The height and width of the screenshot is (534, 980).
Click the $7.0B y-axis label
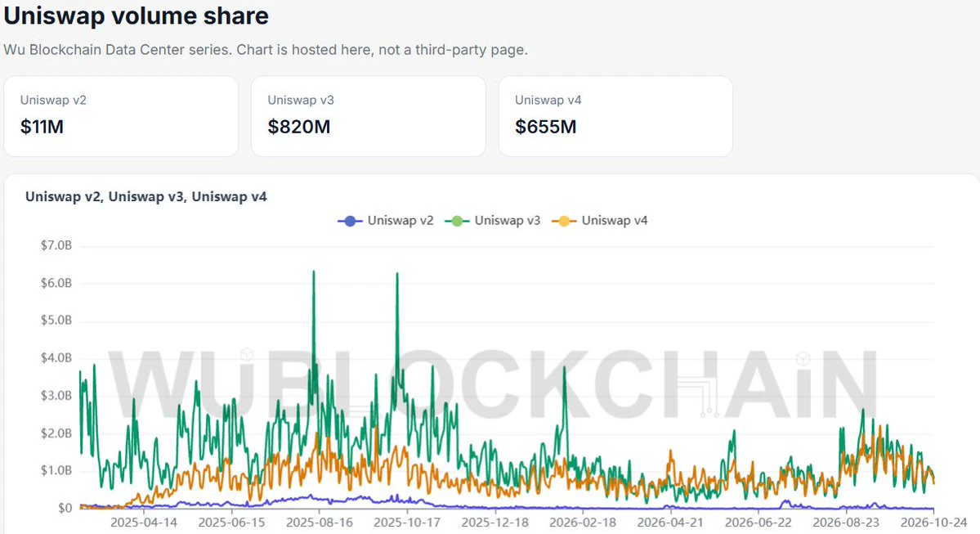(56, 246)
